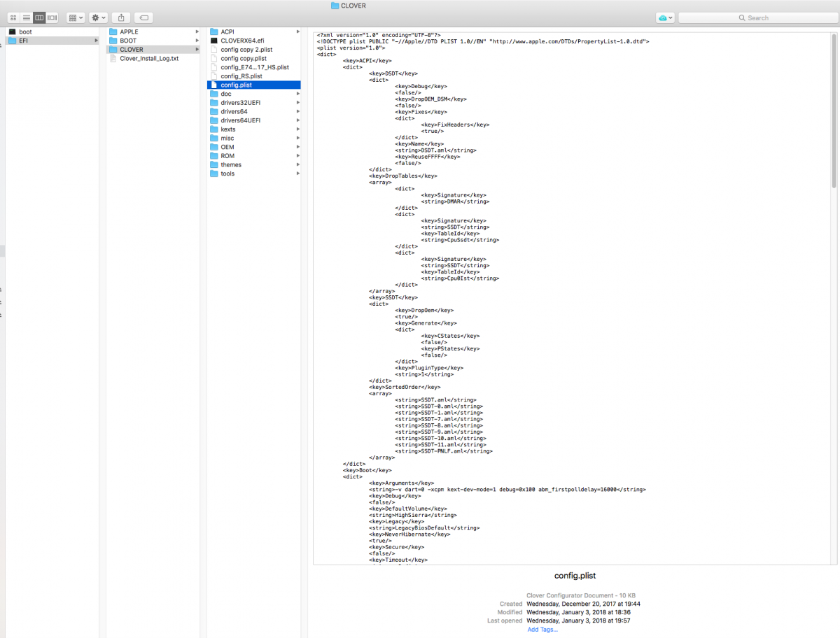Viewport: 840px width, 638px height.
Task: Switch to Cover Flow view
Action: 52,17
